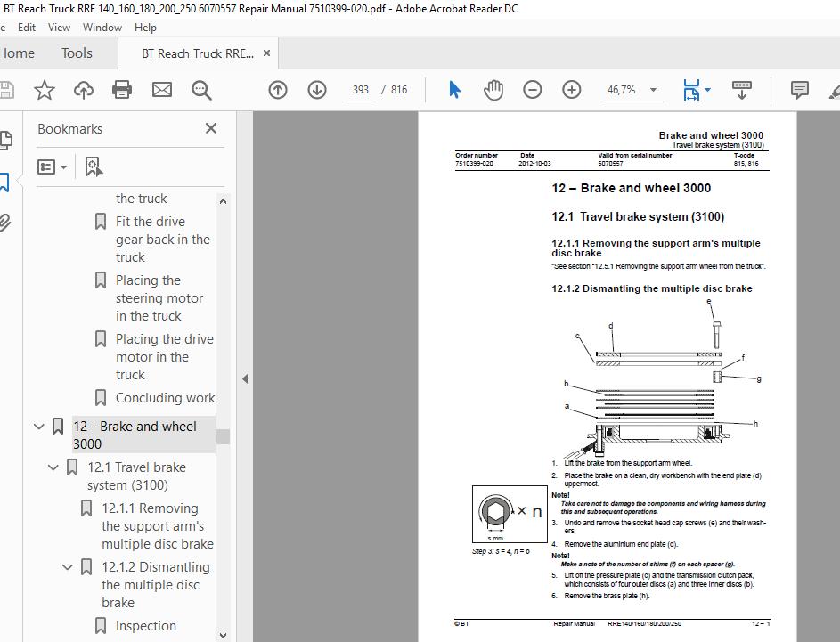The height and width of the screenshot is (642, 840).
Task: Open the page thumbnails panel icon
Action: [x=5, y=141]
